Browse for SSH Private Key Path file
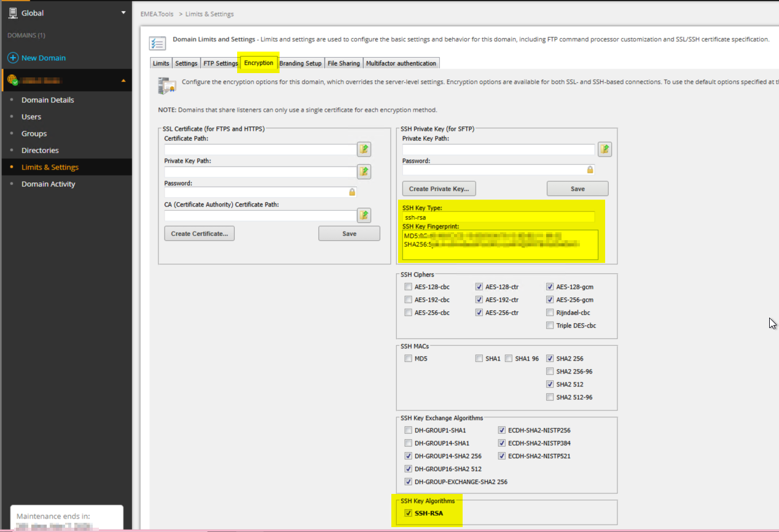The width and height of the screenshot is (779, 532). tap(605, 149)
